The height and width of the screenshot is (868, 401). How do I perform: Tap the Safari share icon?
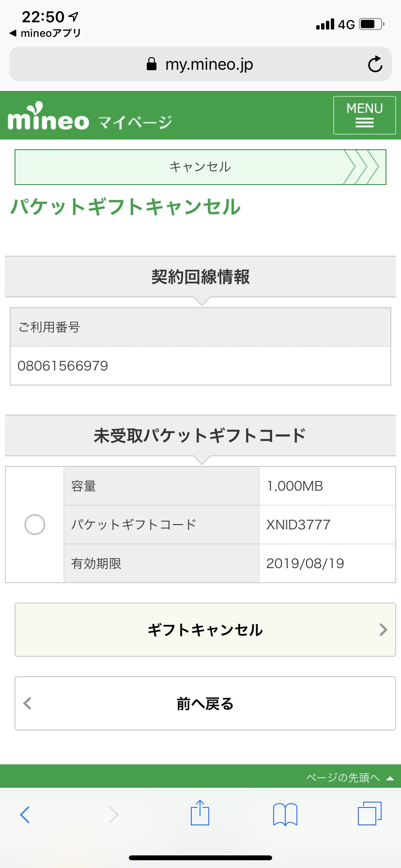[200, 813]
